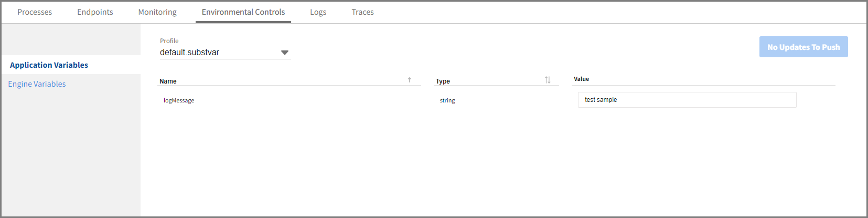
Task: Click the Type column sort arrows icon
Action: tap(548, 80)
